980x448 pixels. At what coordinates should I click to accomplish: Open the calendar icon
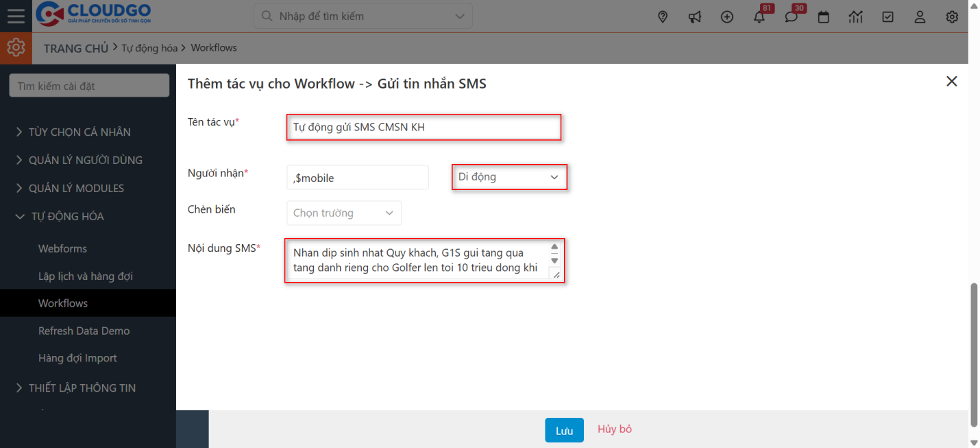[824, 17]
